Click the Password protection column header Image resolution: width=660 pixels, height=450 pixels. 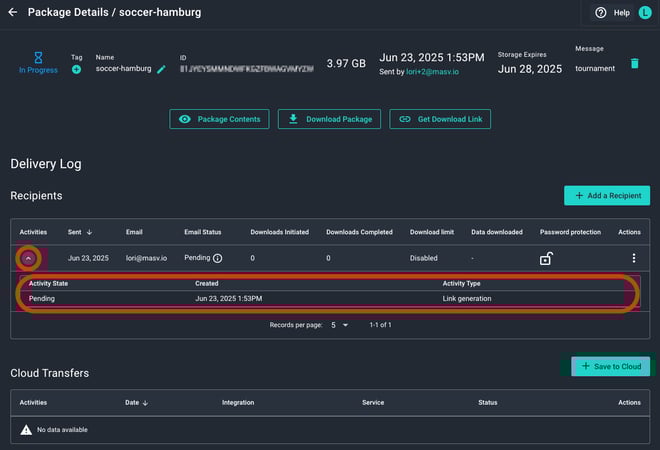(570, 232)
